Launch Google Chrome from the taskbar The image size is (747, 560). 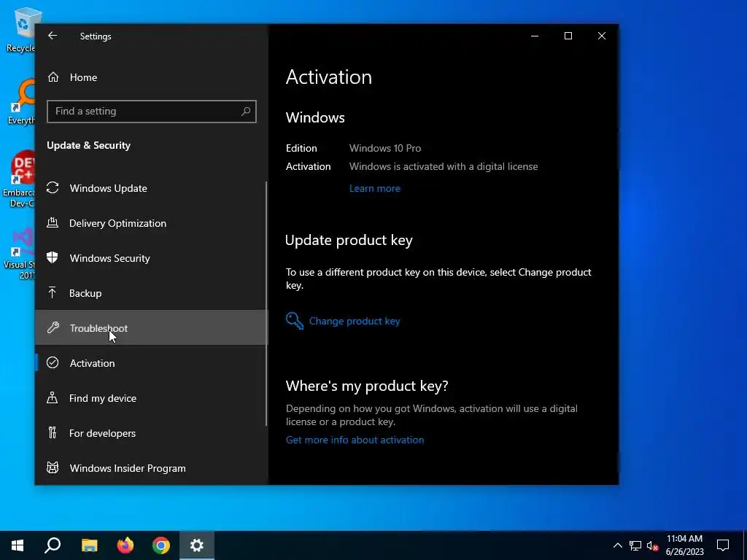pos(161,545)
